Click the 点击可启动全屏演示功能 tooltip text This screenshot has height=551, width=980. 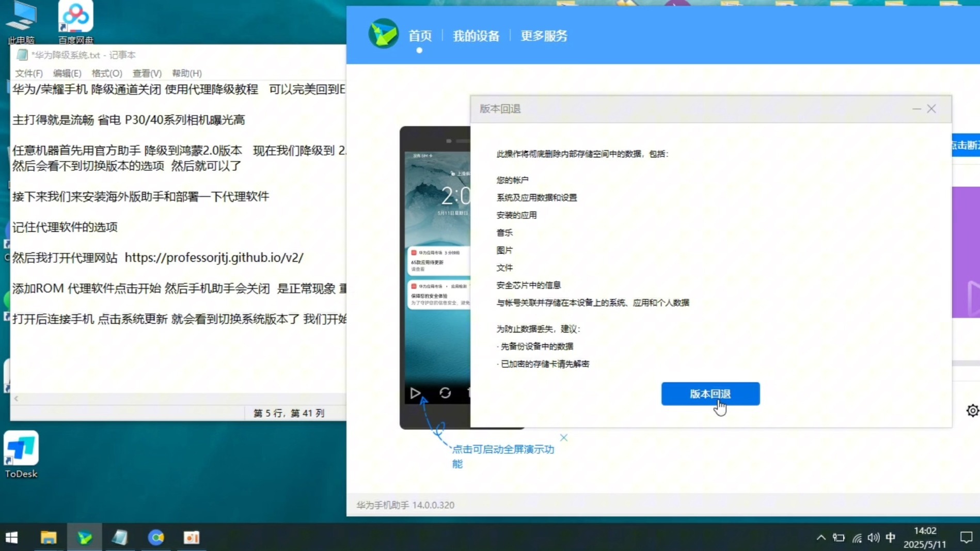coord(503,456)
